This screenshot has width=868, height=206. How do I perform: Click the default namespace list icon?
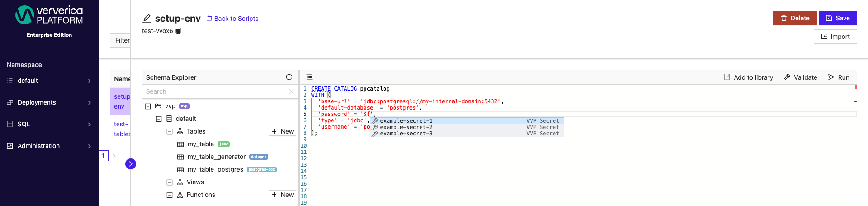click(10, 81)
